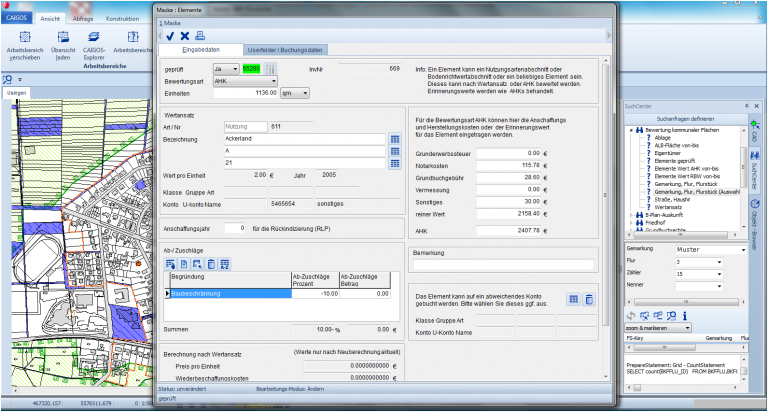
Task: Delete the Ab-/Zuschläge row with trash icon
Action: 211,265
